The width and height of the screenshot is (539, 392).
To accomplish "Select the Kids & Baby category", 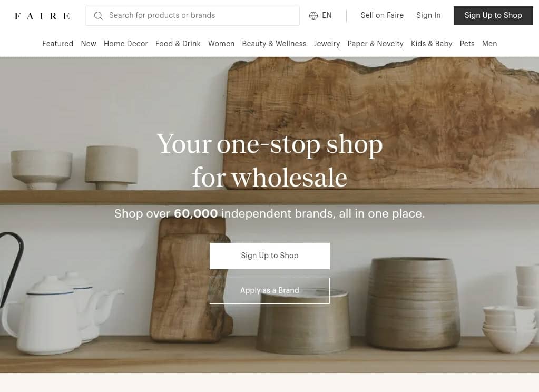I will pyautogui.click(x=432, y=44).
